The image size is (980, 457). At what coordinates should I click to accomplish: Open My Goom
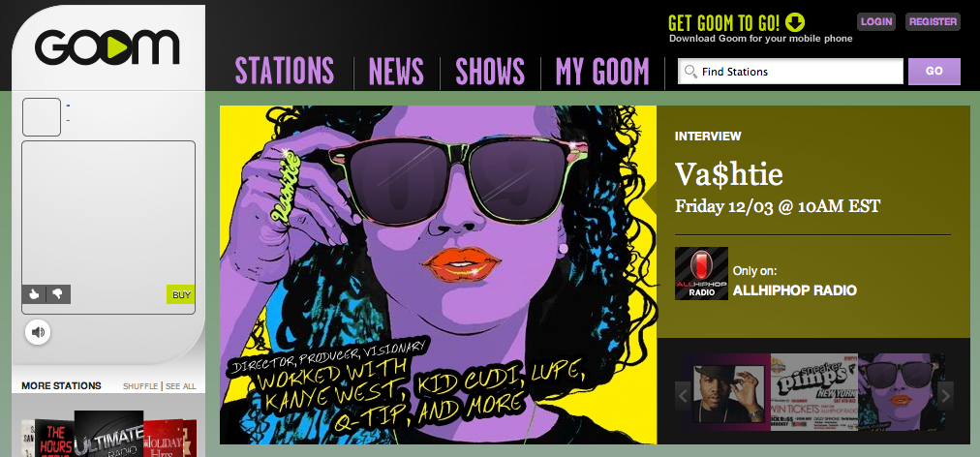point(602,72)
